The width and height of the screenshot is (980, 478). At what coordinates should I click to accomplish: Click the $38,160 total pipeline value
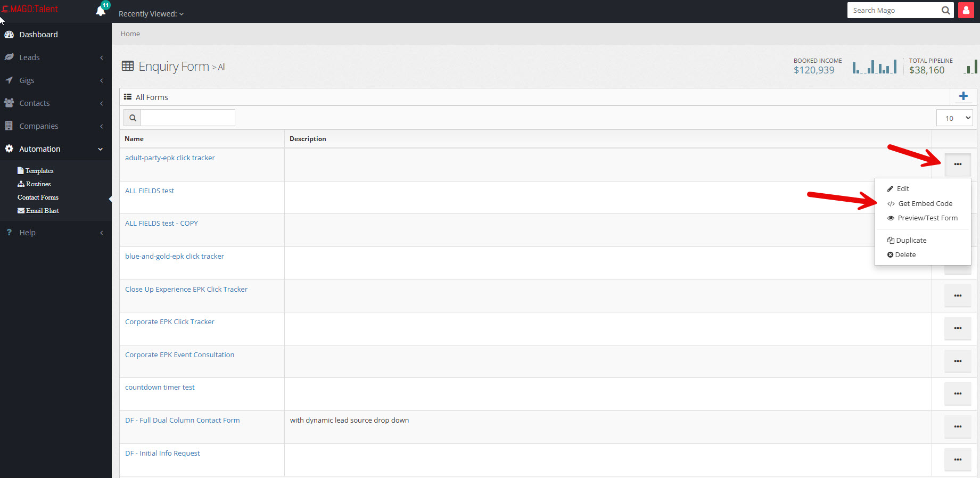coord(927,70)
